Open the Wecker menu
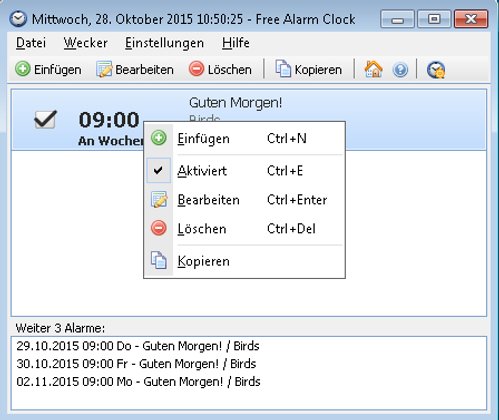 click(x=86, y=43)
